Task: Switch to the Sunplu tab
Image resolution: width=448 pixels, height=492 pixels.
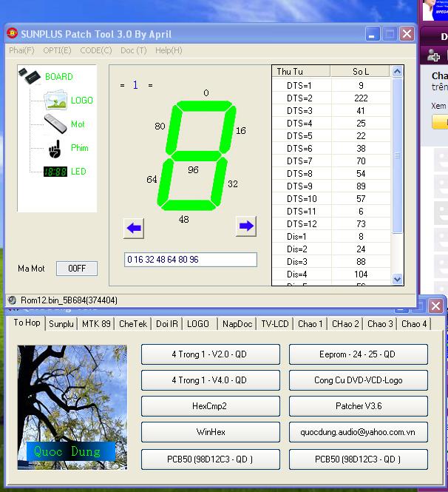Action: pos(61,324)
